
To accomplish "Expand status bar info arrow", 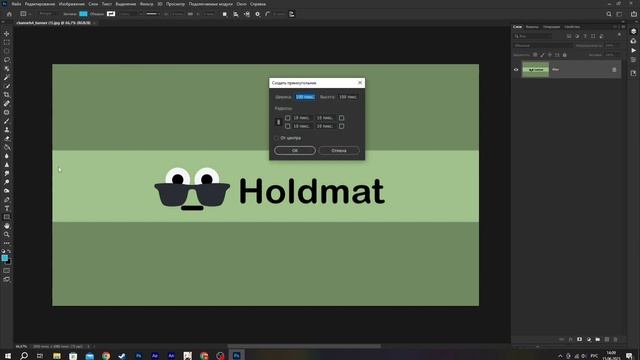I will 89,347.
